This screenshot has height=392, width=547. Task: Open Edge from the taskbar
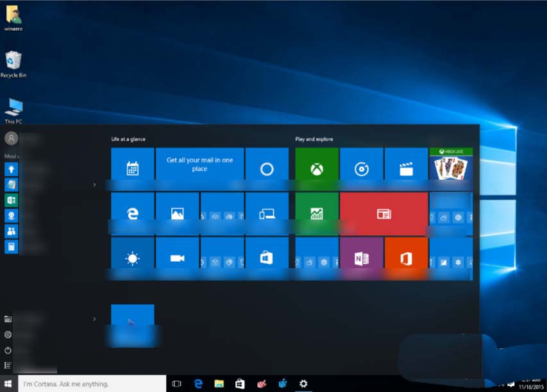(198, 384)
